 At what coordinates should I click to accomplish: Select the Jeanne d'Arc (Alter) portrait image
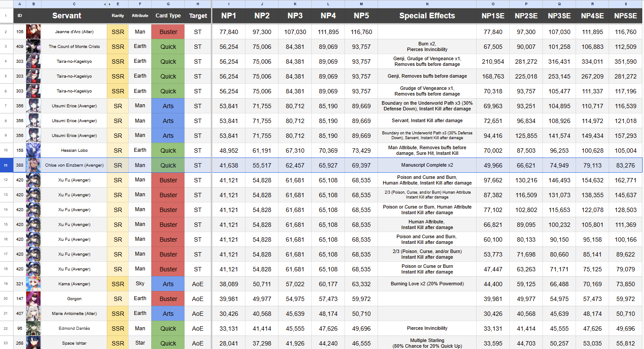point(33,32)
